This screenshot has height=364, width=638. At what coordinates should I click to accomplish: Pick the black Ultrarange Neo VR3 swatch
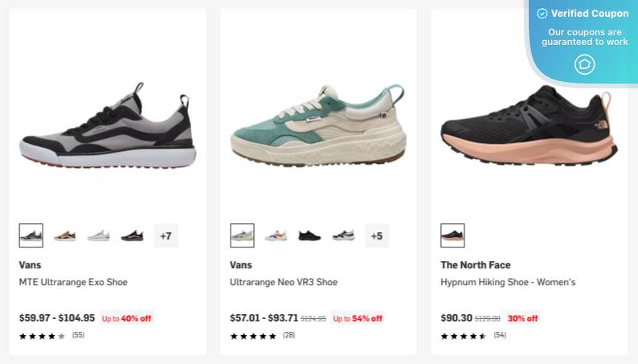pos(309,235)
